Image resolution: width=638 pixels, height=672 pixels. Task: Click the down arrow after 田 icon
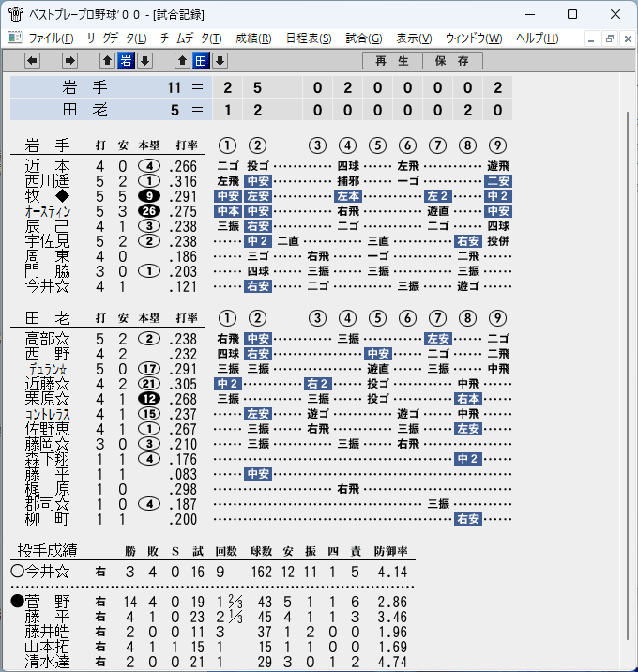pos(220,60)
